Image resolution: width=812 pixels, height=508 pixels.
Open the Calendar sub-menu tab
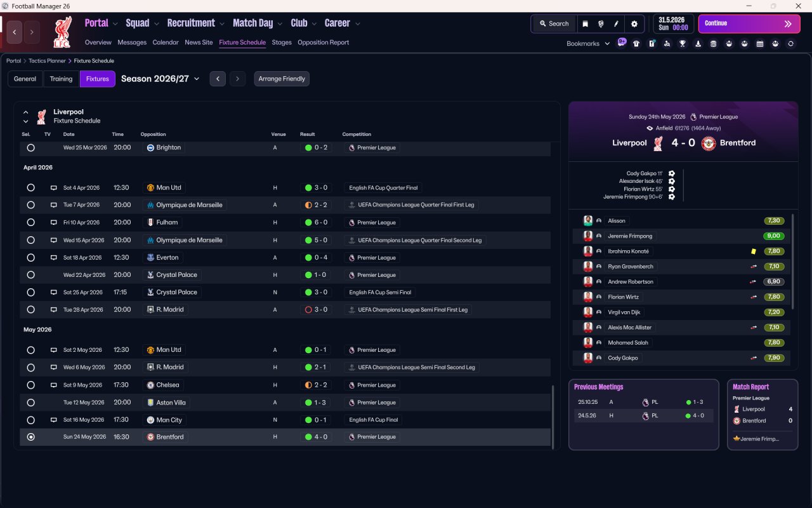coord(166,43)
